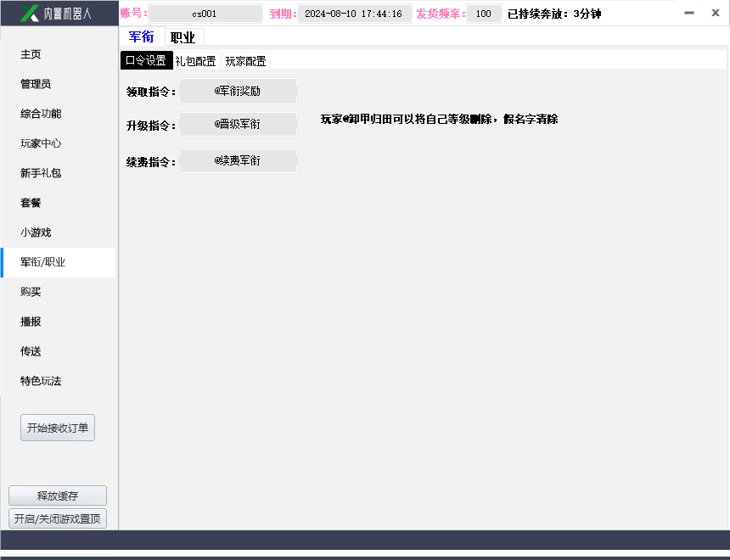Screen dimensions: 730x560
Task: Select 特色玩法 in the sidebar
Action: click(41, 381)
